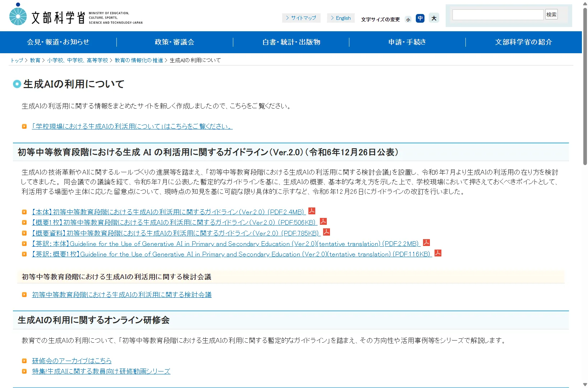Image resolution: width=588 pixels, height=388 pixels.
Task: Open 【英訳:概要1枚】 Guideline PDF link
Action: 232,254
